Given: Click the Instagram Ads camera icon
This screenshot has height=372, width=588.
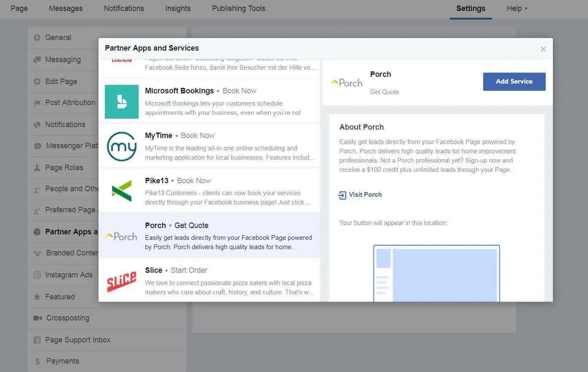Looking at the screenshot, I should 37,275.
